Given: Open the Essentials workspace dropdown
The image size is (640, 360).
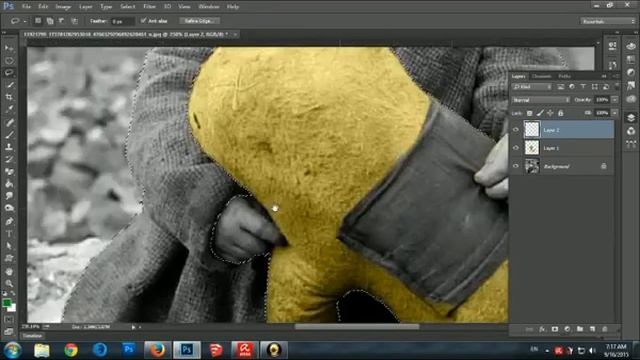Looking at the screenshot, I should pos(607,21).
